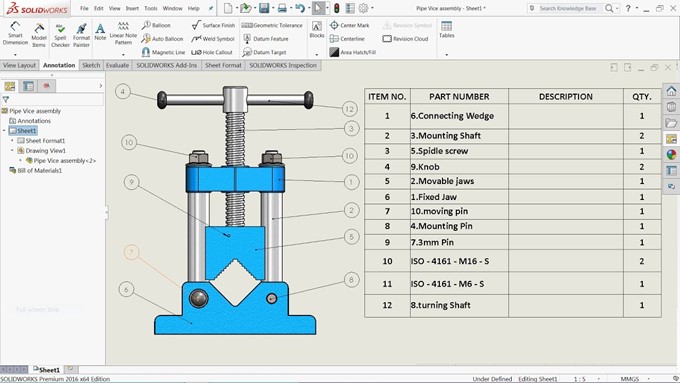The width and height of the screenshot is (680, 383).
Task: Open the Tables dropdown
Action: (446, 55)
